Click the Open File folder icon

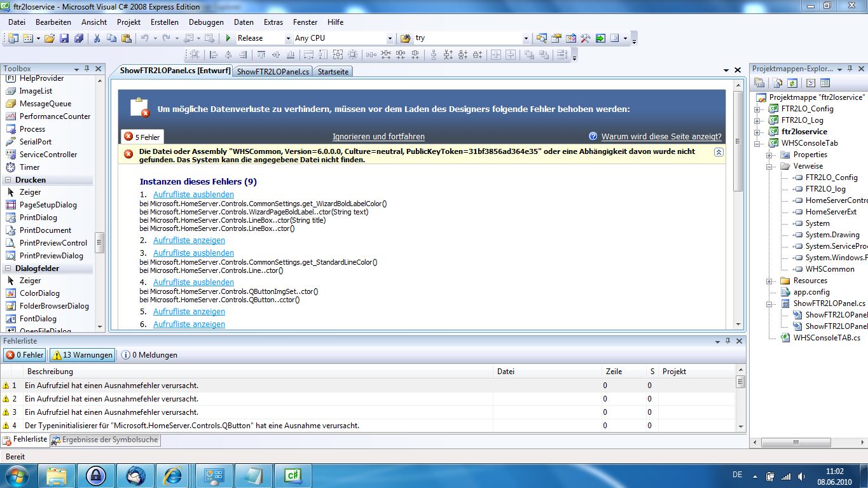[x=51, y=38]
